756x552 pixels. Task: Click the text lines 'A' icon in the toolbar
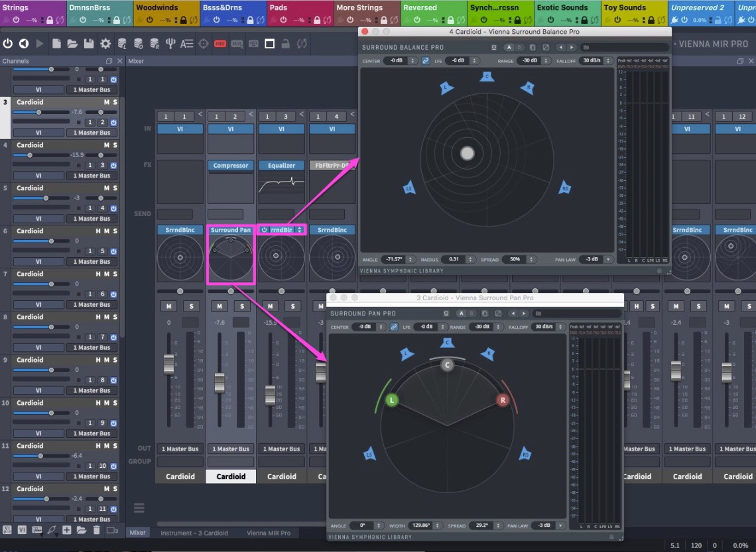[186, 44]
